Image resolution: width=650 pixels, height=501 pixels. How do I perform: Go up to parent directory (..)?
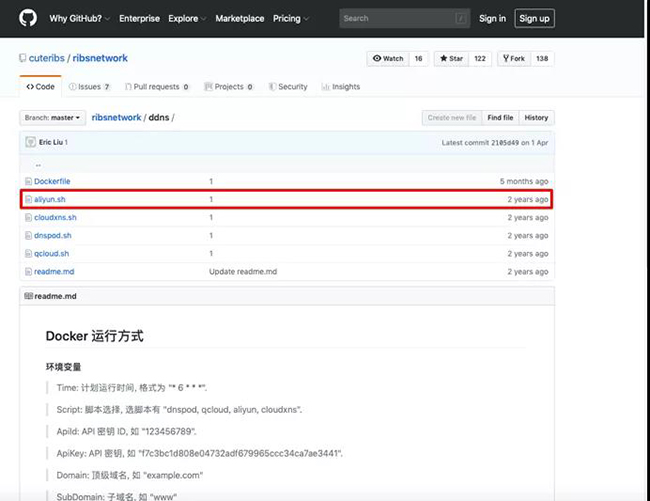pos(38,165)
